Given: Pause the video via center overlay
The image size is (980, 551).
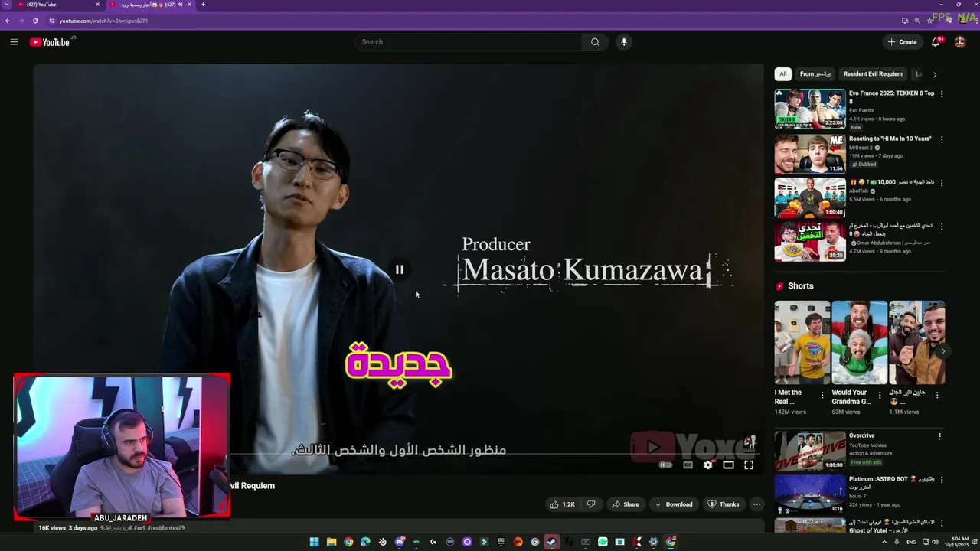Looking at the screenshot, I should coord(400,269).
